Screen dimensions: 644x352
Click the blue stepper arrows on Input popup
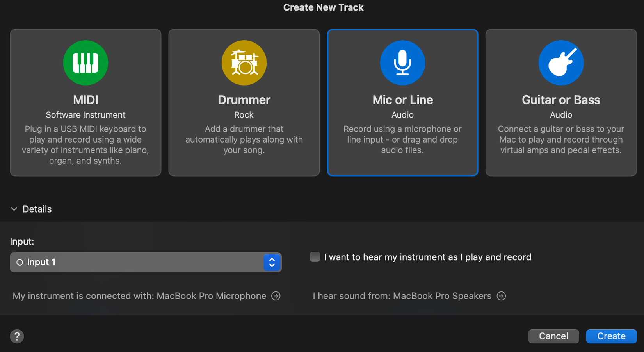tap(272, 263)
